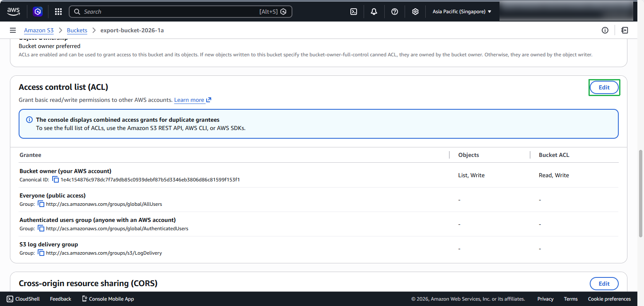Click the Objects column header
Screen dimensions: 644x306
coord(468,155)
